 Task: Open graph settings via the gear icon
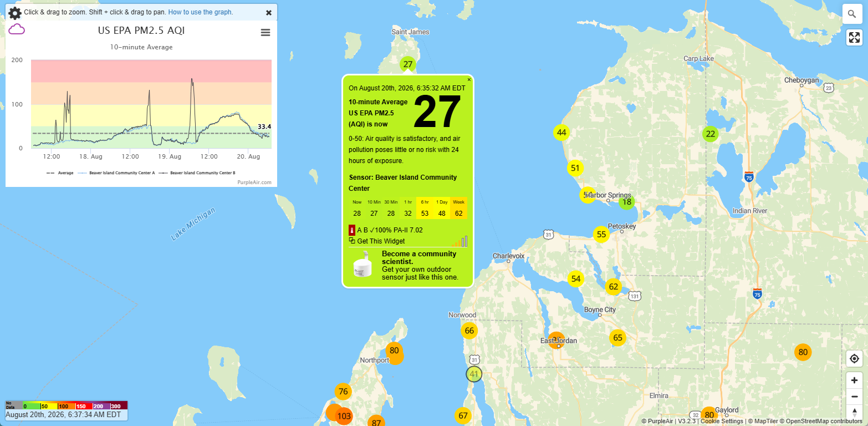pyautogui.click(x=15, y=13)
